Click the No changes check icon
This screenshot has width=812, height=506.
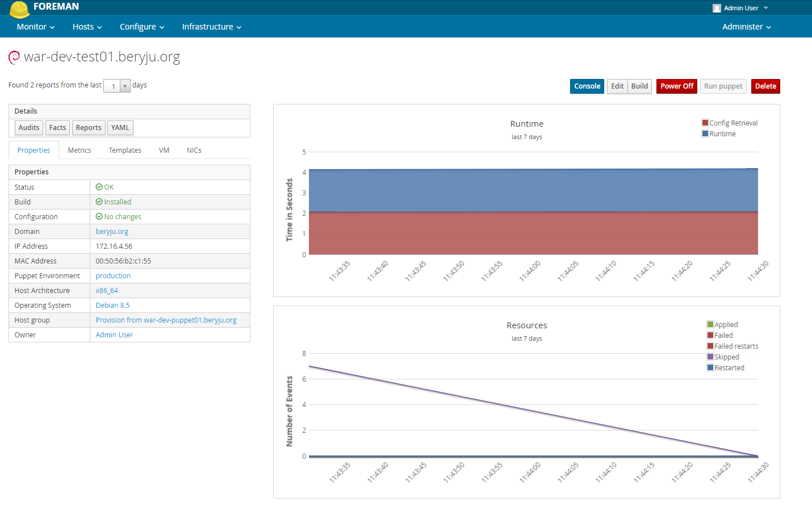click(99, 216)
